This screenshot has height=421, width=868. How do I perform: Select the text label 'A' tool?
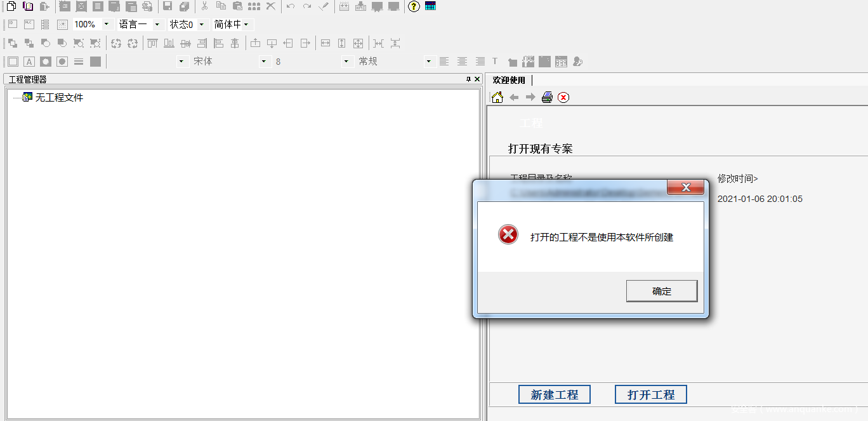pyautogui.click(x=29, y=62)
